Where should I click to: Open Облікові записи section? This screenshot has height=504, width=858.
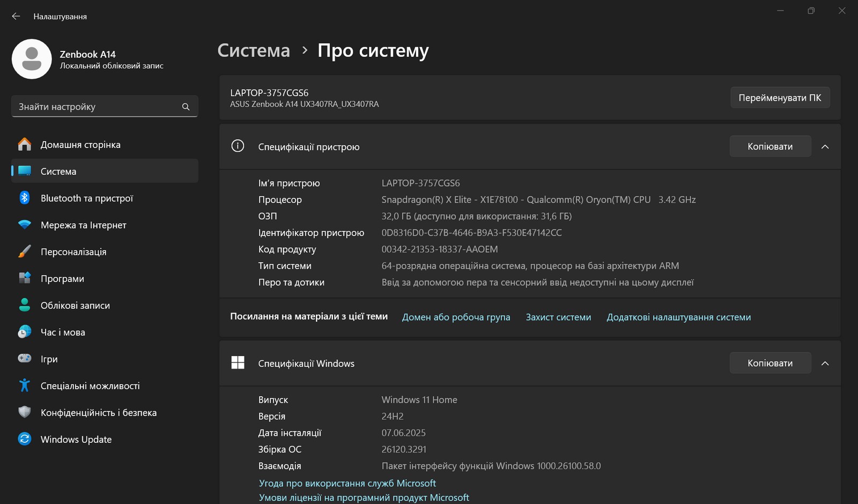click(105, 305)
